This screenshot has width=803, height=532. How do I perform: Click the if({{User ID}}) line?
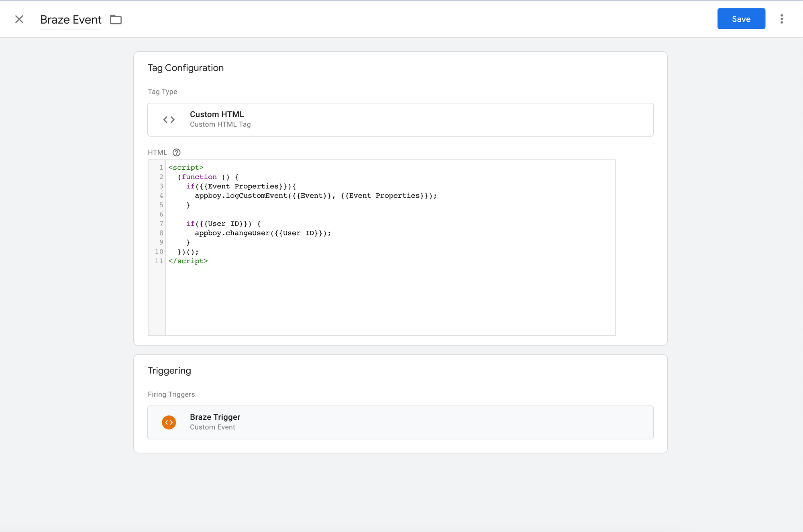[223, 224]
